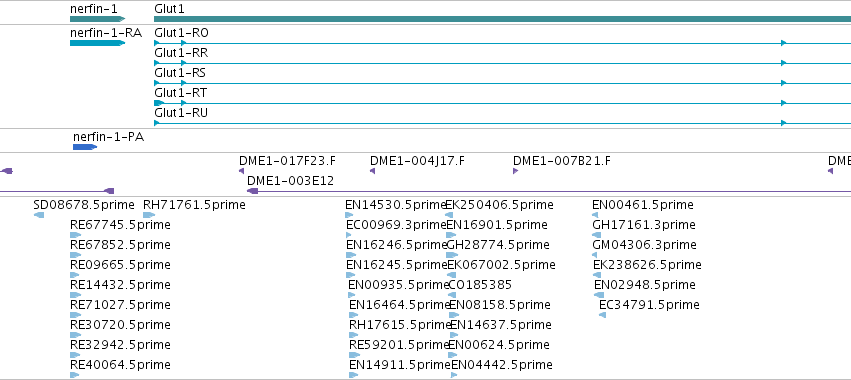Open EST EN16901.5prime

(497, 225)
